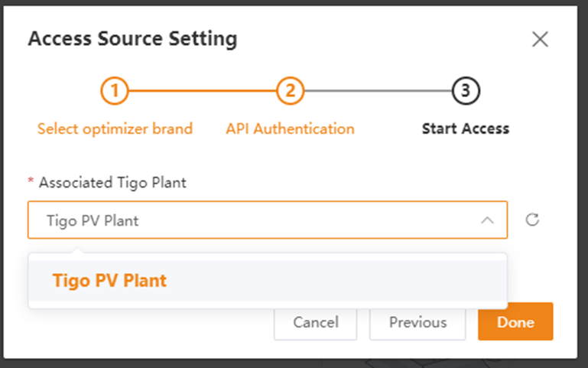Click the step 2 circle icon
The image size is (588, 368).
point(290,92)
